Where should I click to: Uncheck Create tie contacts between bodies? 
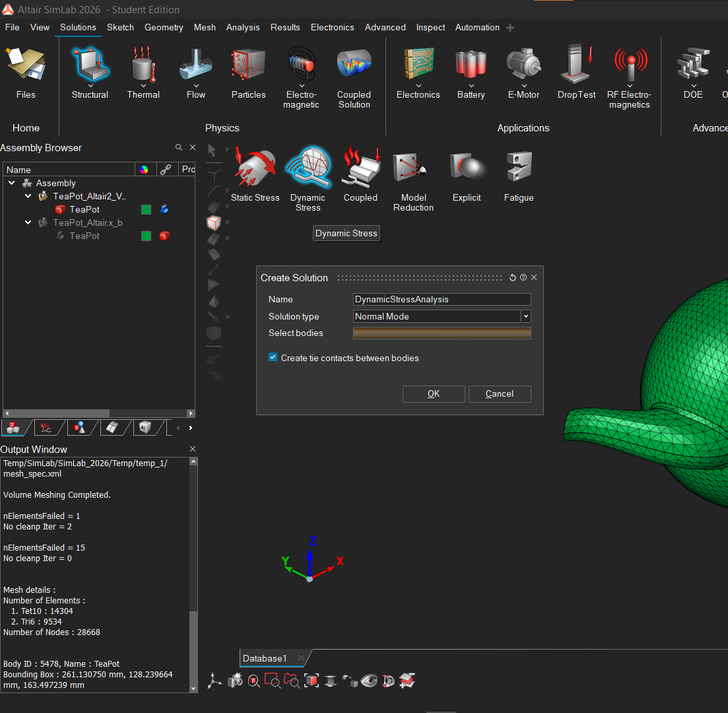tap(273, 357)
